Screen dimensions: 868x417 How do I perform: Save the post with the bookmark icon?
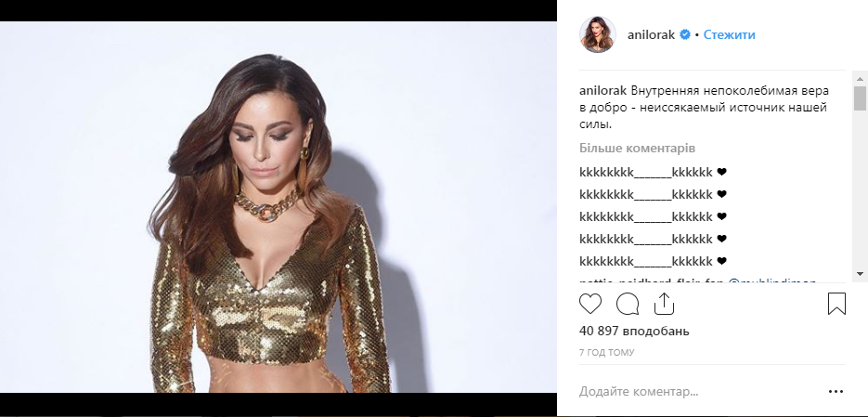point(836,304)
